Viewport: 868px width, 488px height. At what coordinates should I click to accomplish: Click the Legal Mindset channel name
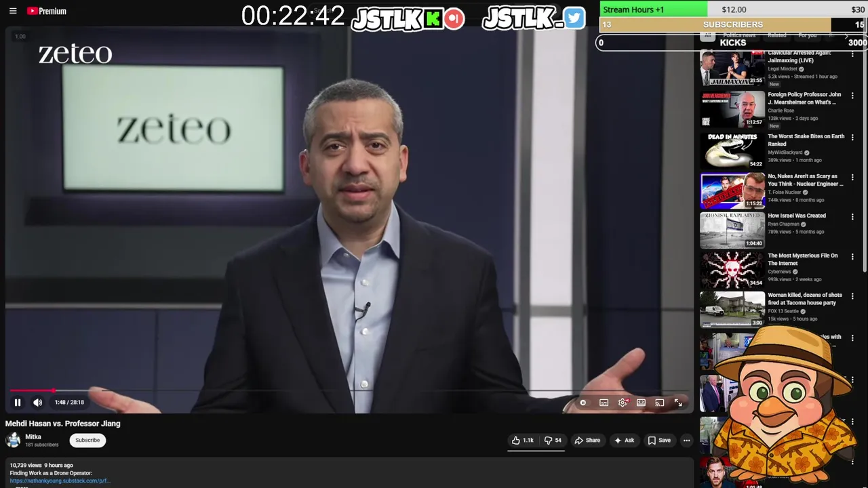(x=783, y=69)
